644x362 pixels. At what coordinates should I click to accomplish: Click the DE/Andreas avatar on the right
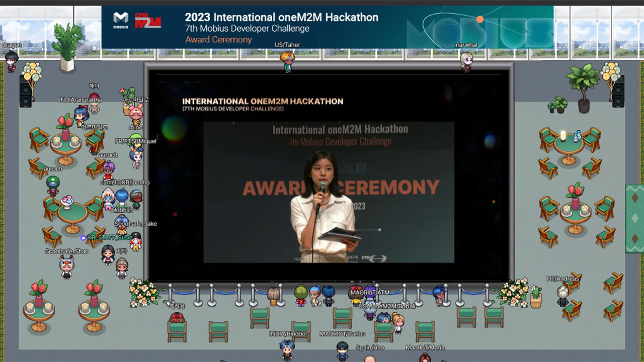563,296
